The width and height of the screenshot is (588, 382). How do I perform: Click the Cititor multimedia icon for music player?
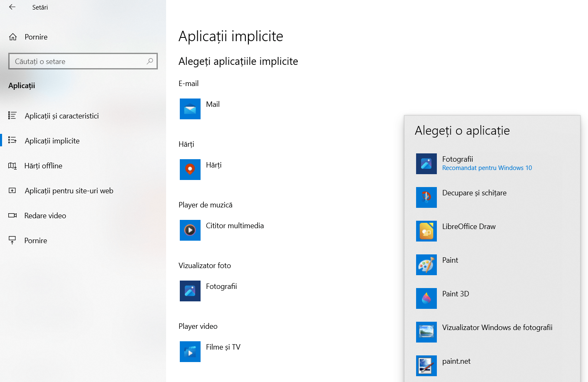[190, 230]
